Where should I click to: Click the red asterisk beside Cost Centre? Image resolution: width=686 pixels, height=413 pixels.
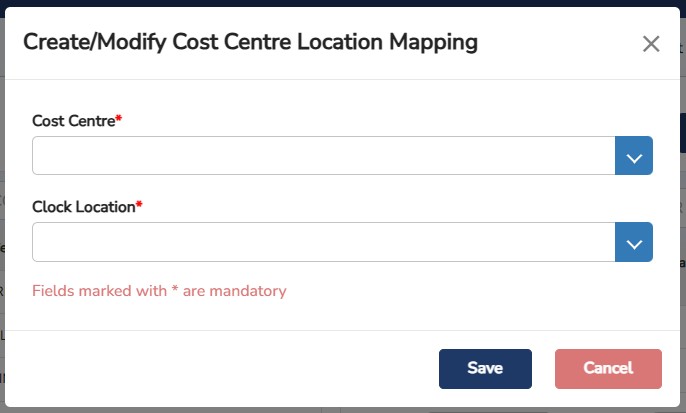(x=119, y=120)
